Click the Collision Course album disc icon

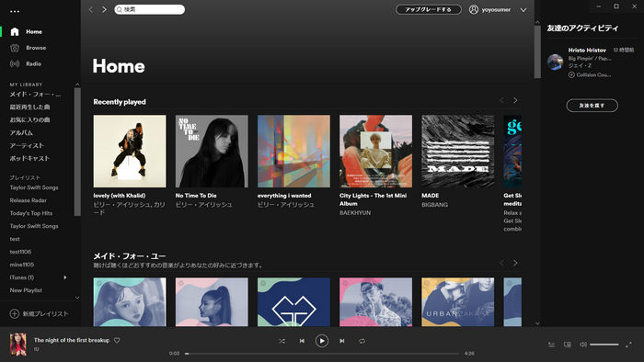(571, 74)
